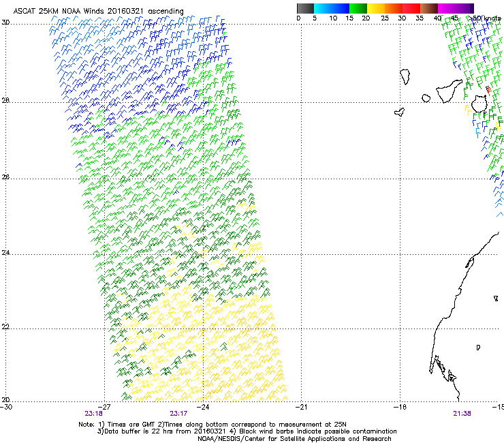This screenshot has height=443, width=504.
Task: Click the small El Hierro island outline
Action: click(x=400, y=112)
